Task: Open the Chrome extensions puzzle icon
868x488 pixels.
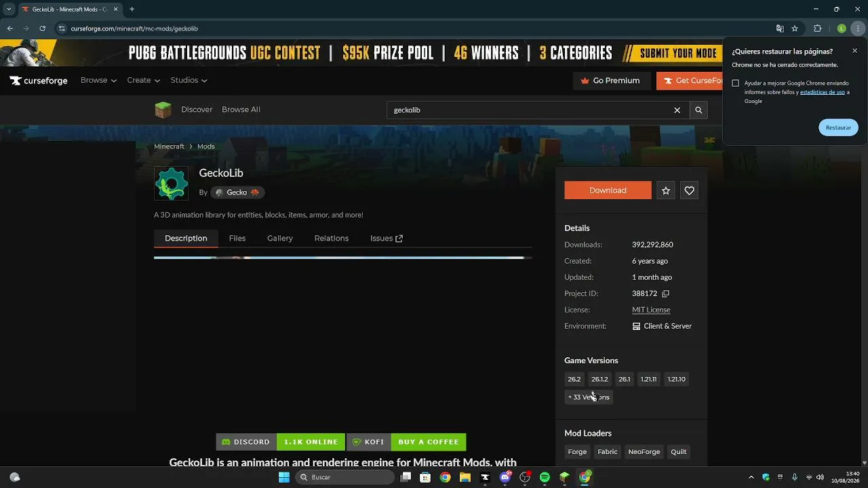Action: point(817,28)
